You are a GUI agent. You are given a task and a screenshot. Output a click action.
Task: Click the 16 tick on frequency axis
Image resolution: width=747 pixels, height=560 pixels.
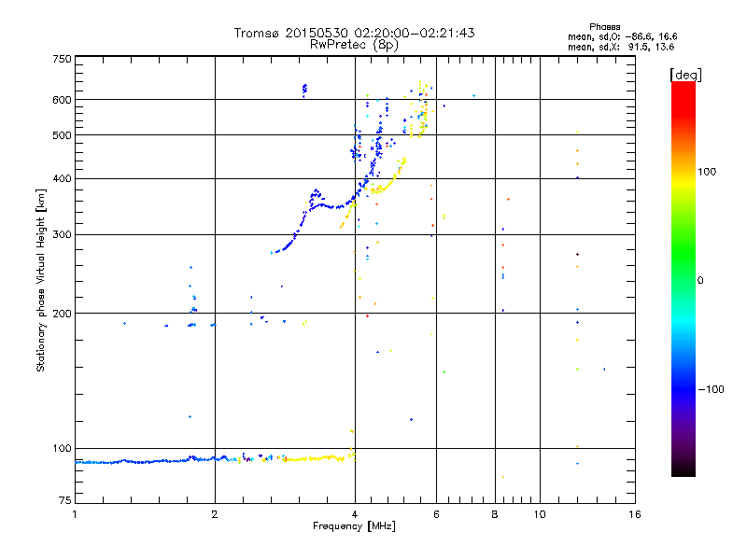(633, 513)
